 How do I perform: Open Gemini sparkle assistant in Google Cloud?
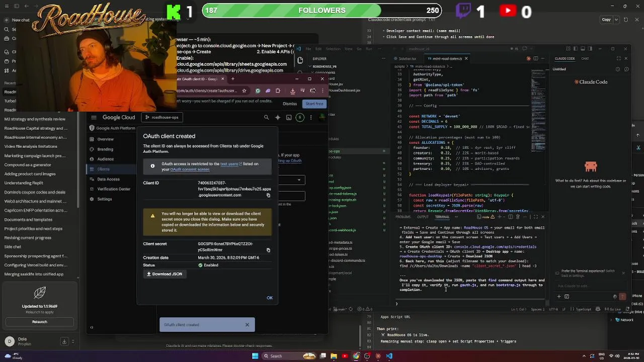(278, 117)
